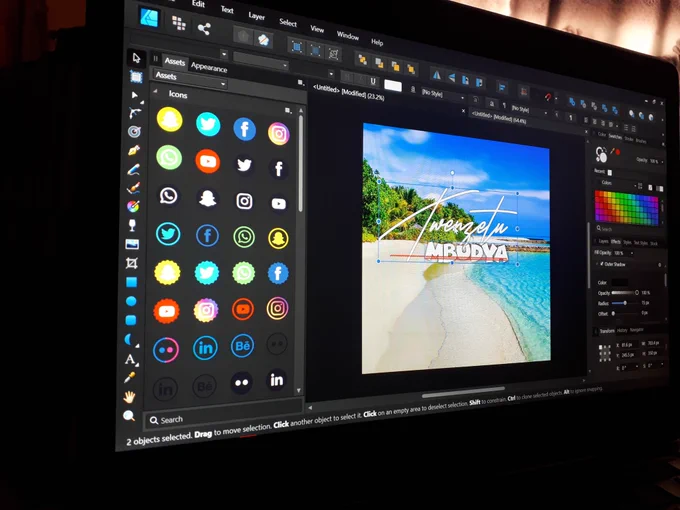Viewport: 680px width, 510px height.
Task: Click the Alignment toolbar icon
Action: [x=502, y=87]
